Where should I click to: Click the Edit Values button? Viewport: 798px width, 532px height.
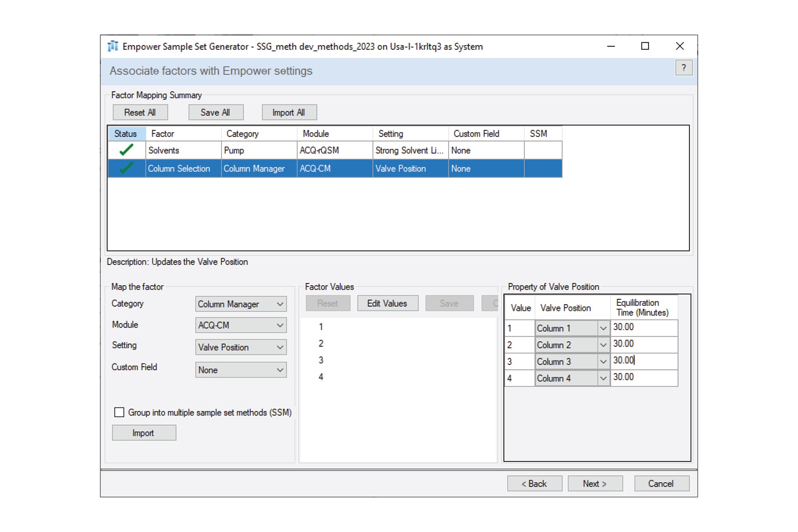387,303
